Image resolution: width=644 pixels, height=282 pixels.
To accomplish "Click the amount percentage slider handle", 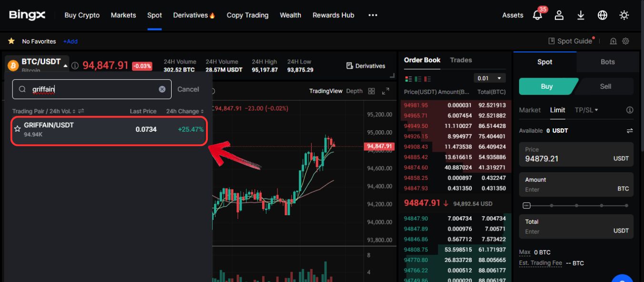I will coord(526,206).
